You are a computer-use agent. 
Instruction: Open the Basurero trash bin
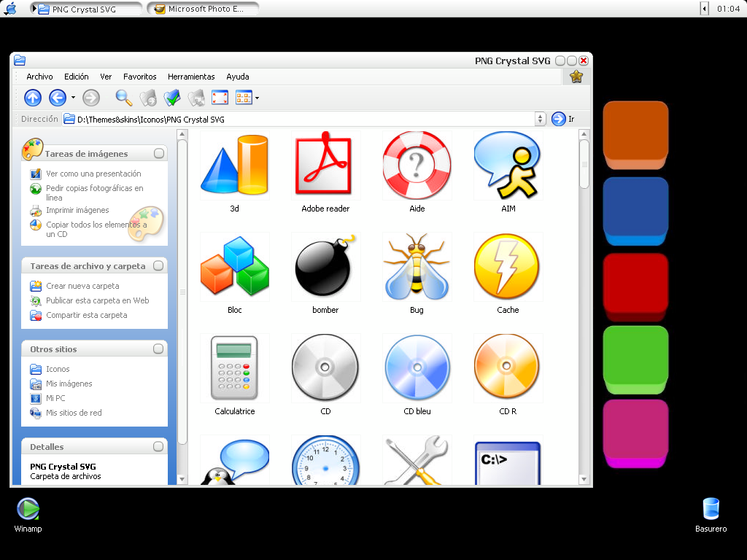(x=711, y=515)
